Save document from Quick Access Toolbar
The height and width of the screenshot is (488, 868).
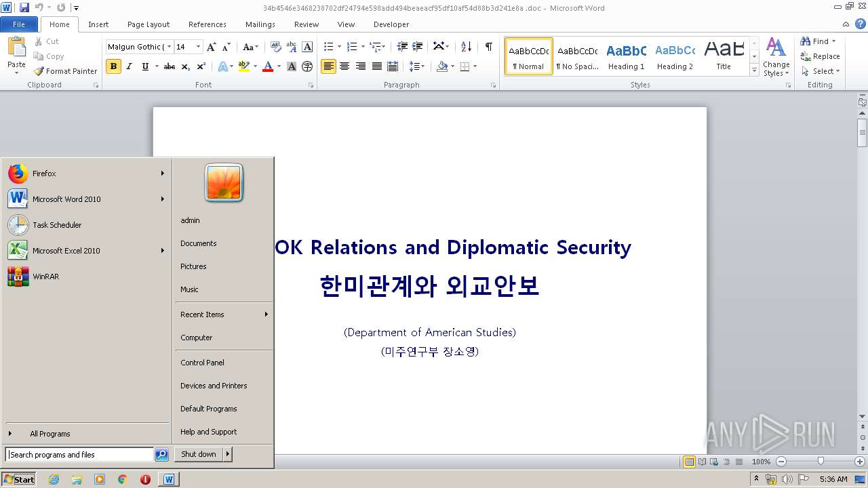point(24,7)
